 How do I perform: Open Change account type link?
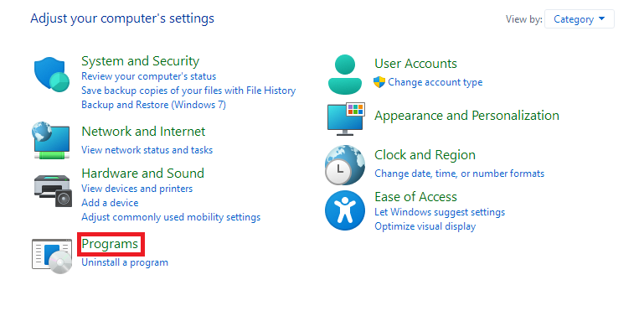[435, 82]
